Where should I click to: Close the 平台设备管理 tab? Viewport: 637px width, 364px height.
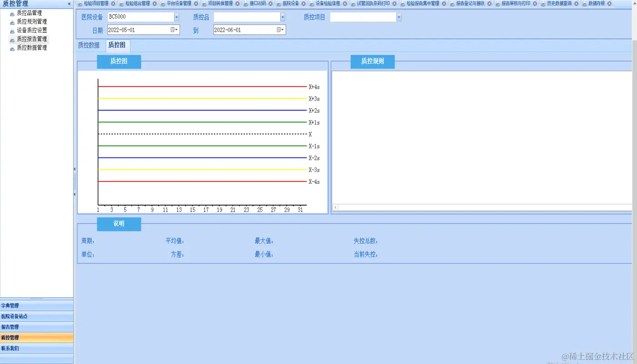[196, 4]
